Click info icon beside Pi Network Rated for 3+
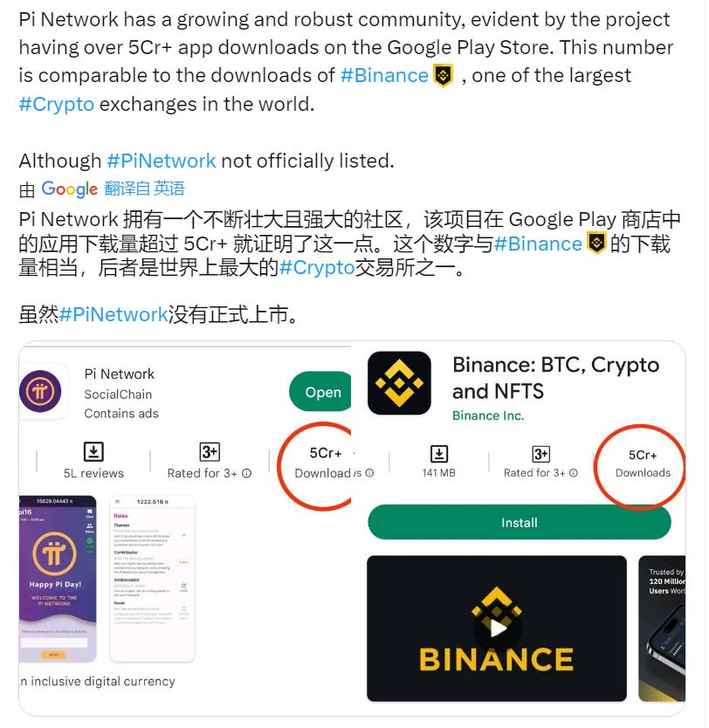The image size is (709, 728). (247, 473)
